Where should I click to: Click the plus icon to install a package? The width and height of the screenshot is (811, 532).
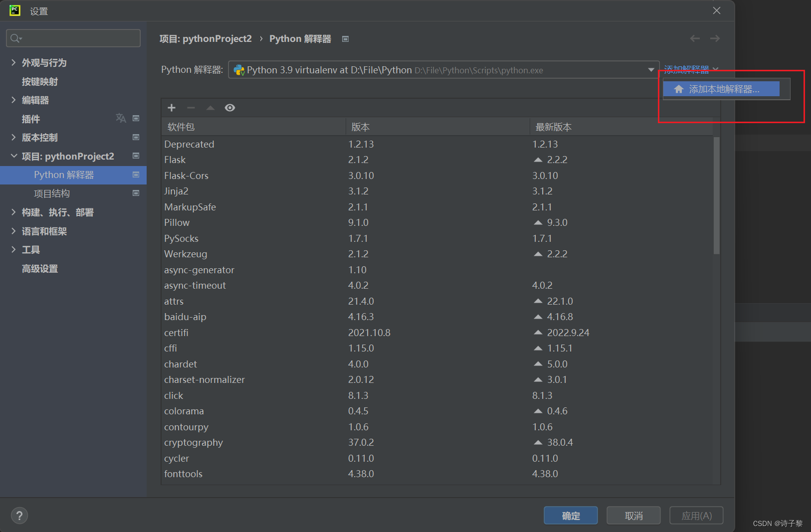pos(171,107)
